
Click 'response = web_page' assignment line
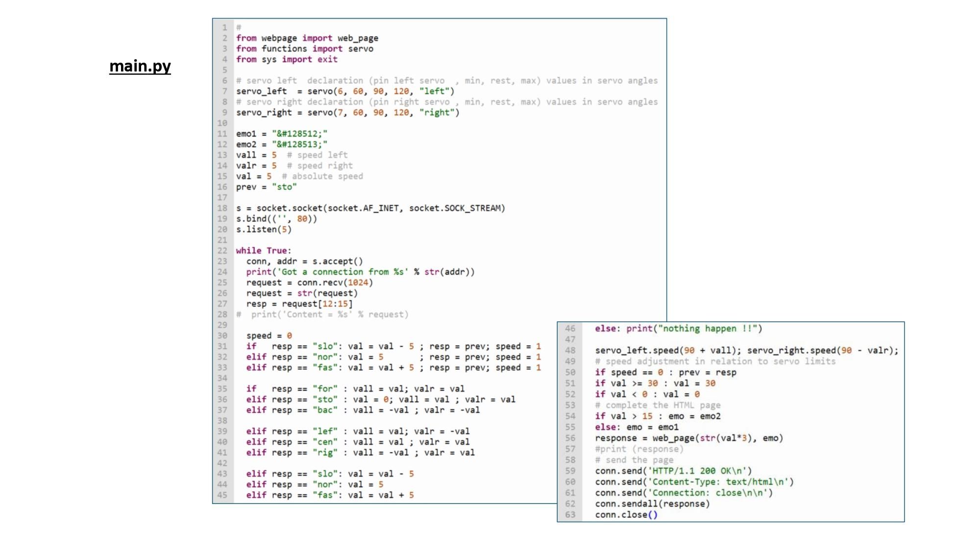point(689,438)
